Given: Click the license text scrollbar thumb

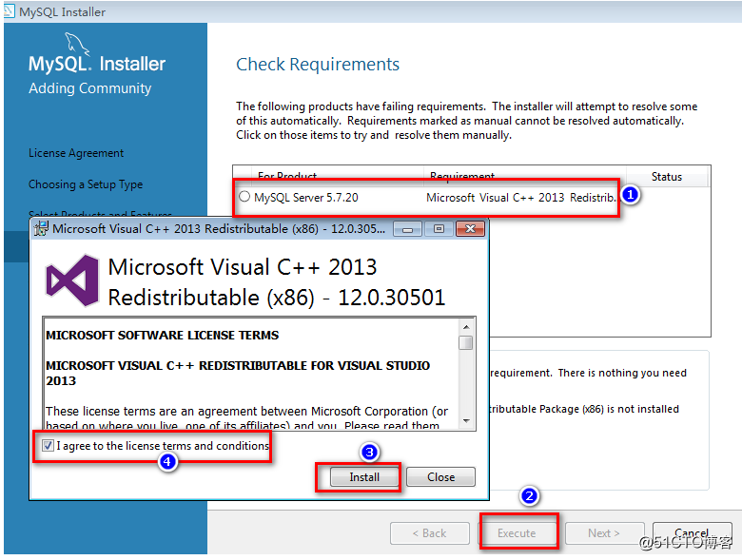Looking at the screenshot, I should [x=466, y=343].
